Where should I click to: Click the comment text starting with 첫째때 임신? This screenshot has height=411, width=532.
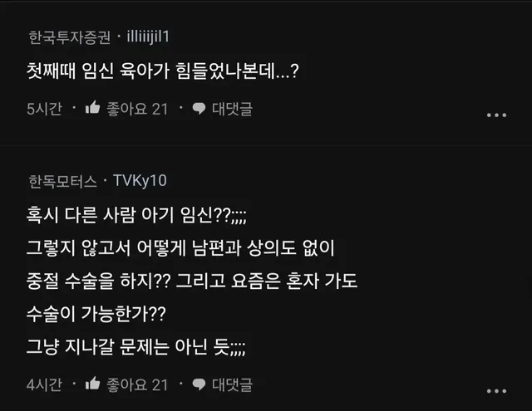[161, 71]
